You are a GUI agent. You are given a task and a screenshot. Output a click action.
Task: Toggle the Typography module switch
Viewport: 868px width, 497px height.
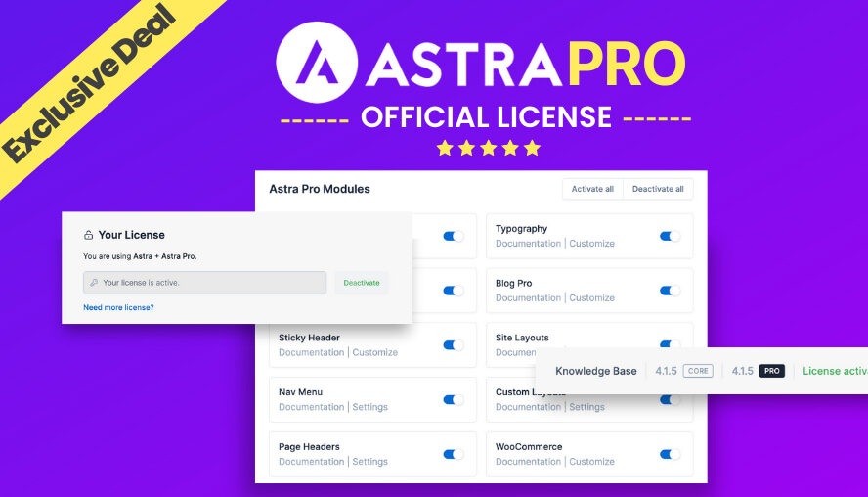670,236
